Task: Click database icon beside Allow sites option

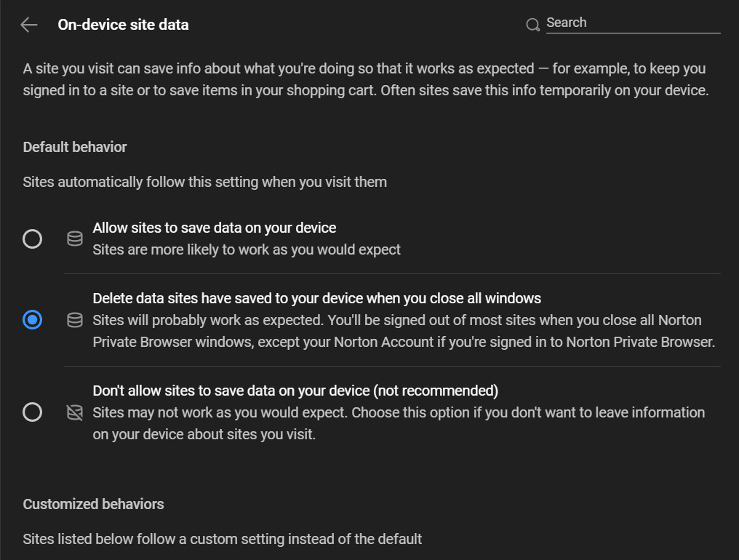Action: coord(75,239)
